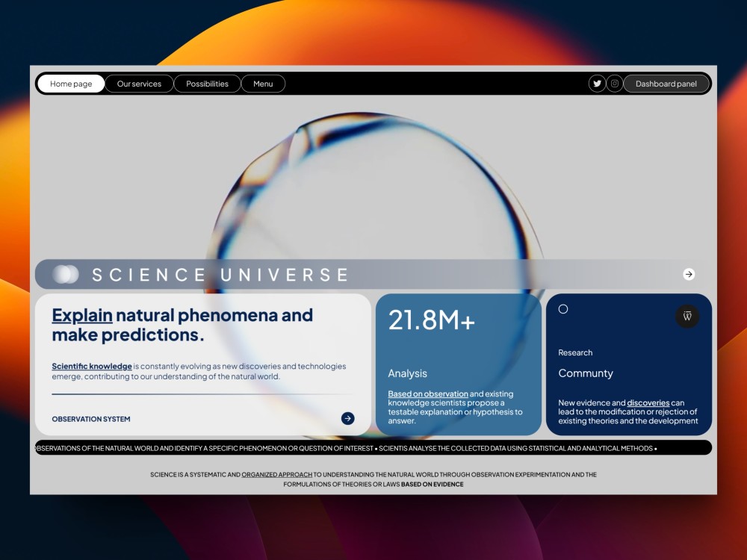
Task: Follow the ORGANIZED APPROACH link
Action: pos(277,475)
